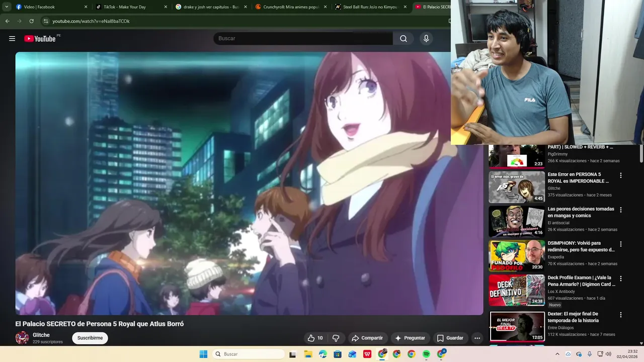
Task: Open the Deck Definitivo 24:38 thumbnail
Action: click(x=517, y=290)
